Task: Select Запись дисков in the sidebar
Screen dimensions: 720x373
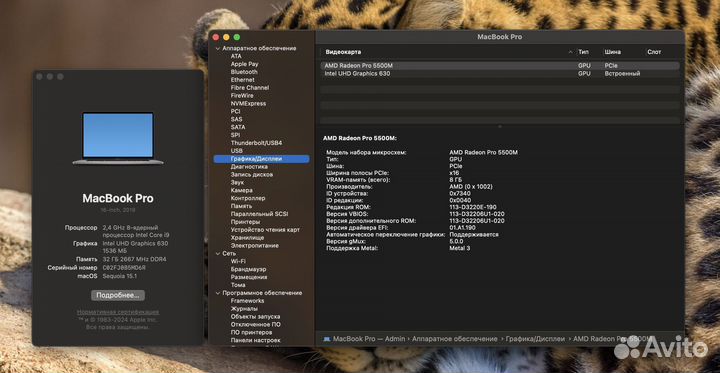Action: coord(252,175)
